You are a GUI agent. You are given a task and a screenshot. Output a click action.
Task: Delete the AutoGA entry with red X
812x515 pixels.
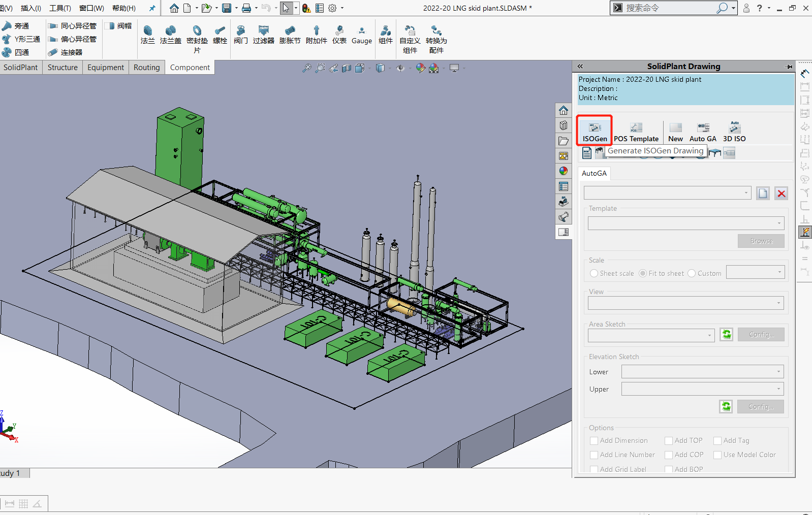[781, 193]
